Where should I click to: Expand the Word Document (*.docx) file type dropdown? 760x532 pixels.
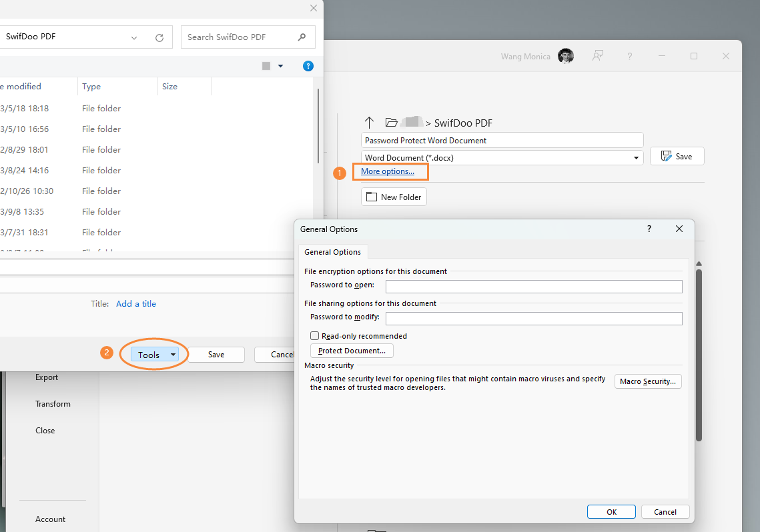[x=636, y=158]
